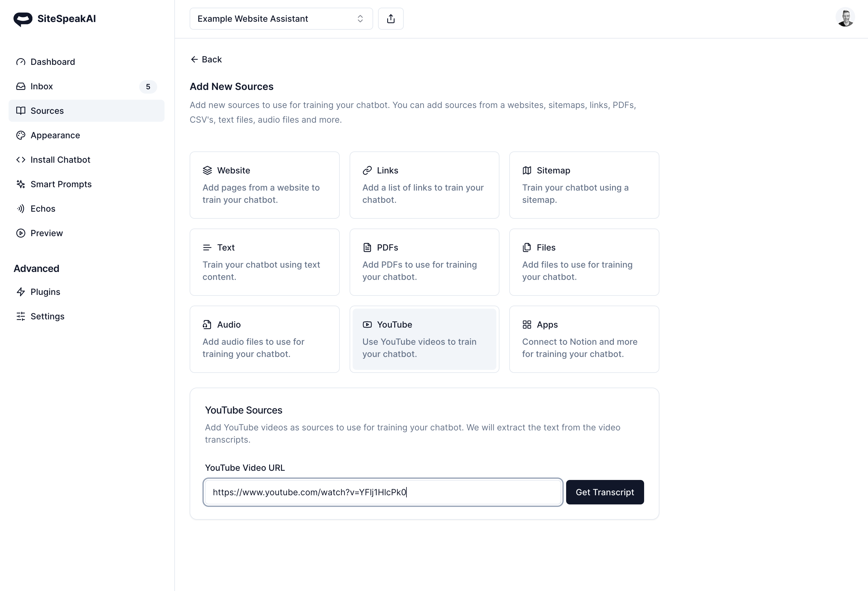
Task: Click the Appearance palette icon
Action: (21, 135)
